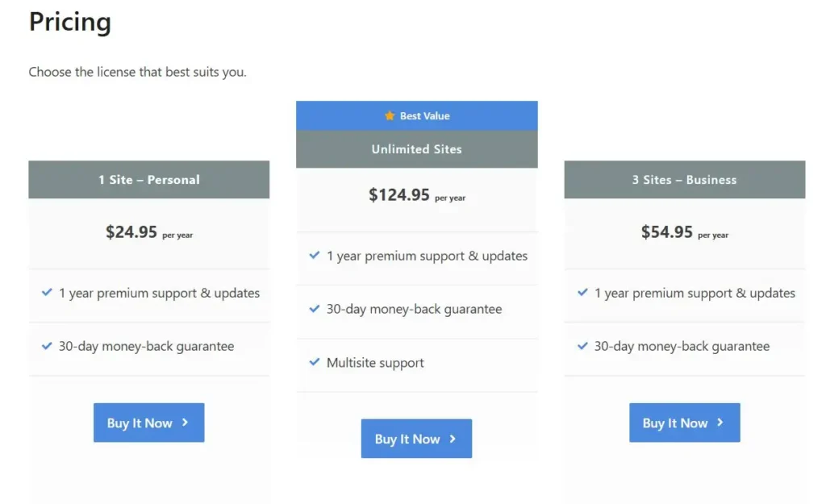The image size is (826, 504).
Task: Click the $54.95 per year price
Action: click(x=684, y=233)
